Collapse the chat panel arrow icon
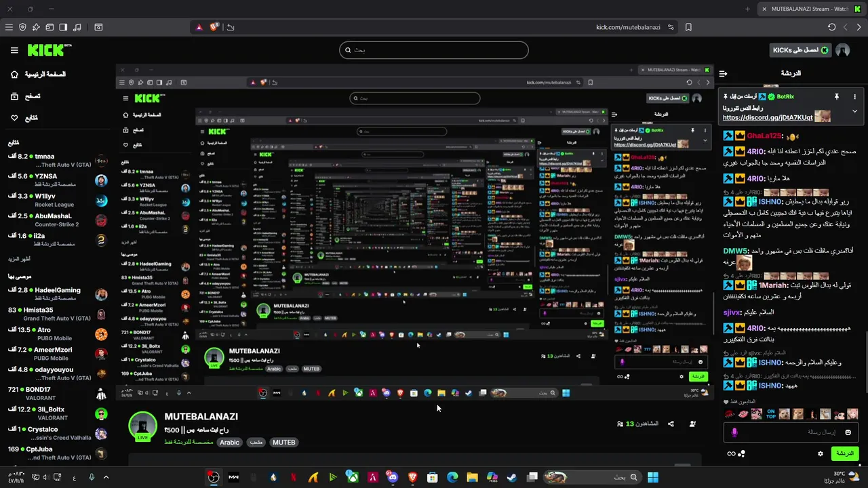 723,73
